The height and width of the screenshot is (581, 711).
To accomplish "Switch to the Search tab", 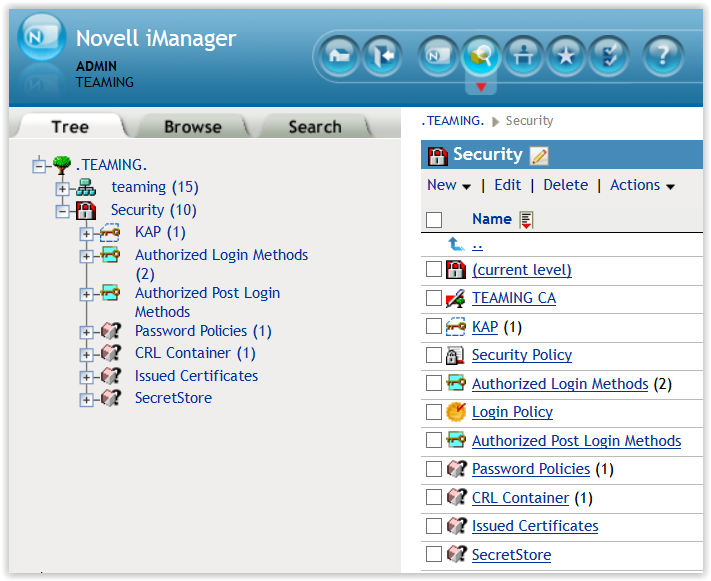I will 315,127.
